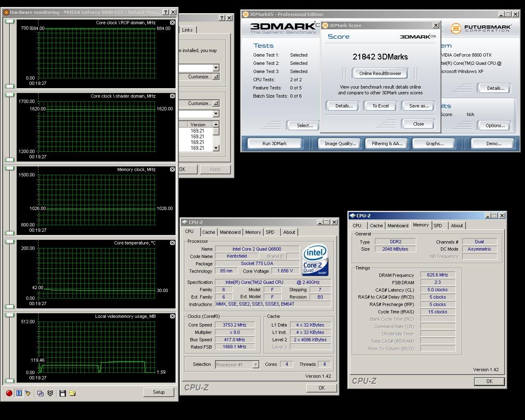Click Close button in the Score dialog
The width and height of the screenshot is (525, 420).
coord(418,124)
